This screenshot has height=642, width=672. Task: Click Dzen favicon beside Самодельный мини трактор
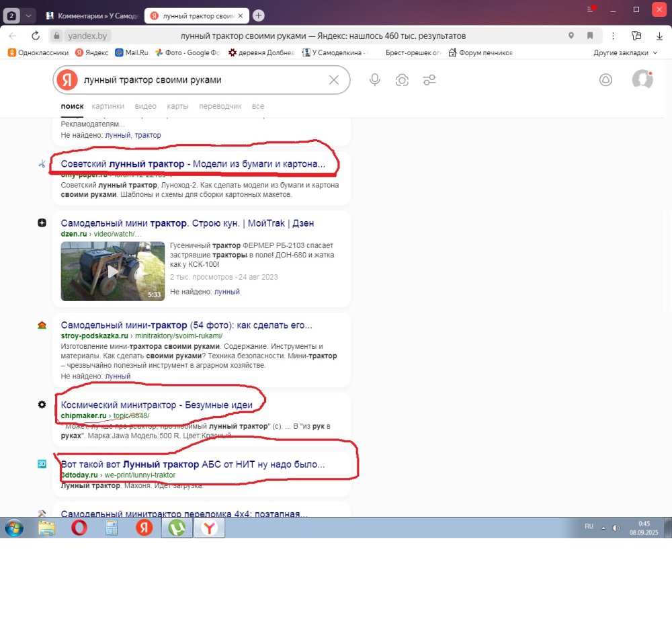(x=42, y=223)
